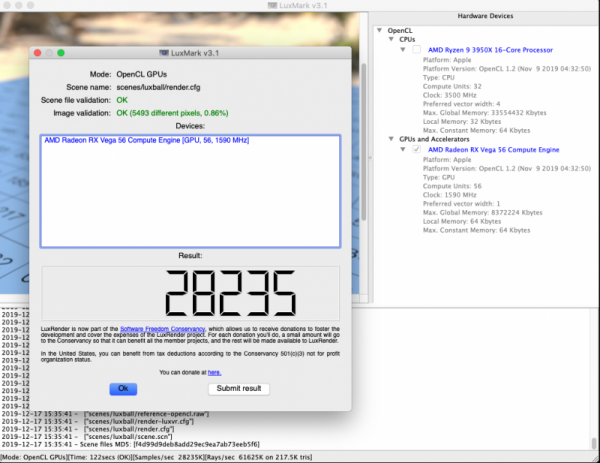Click scene name 'scenes/luxball/render.cfg'
Image resolution: width=600 pixels, height=463 pixels.
point(158,87)
